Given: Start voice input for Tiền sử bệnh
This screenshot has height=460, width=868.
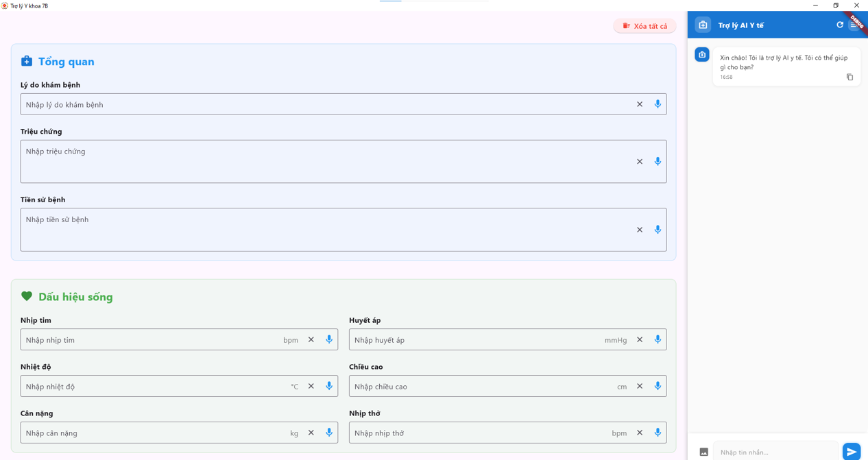Looking at the screenshot, I should [658, 230].
